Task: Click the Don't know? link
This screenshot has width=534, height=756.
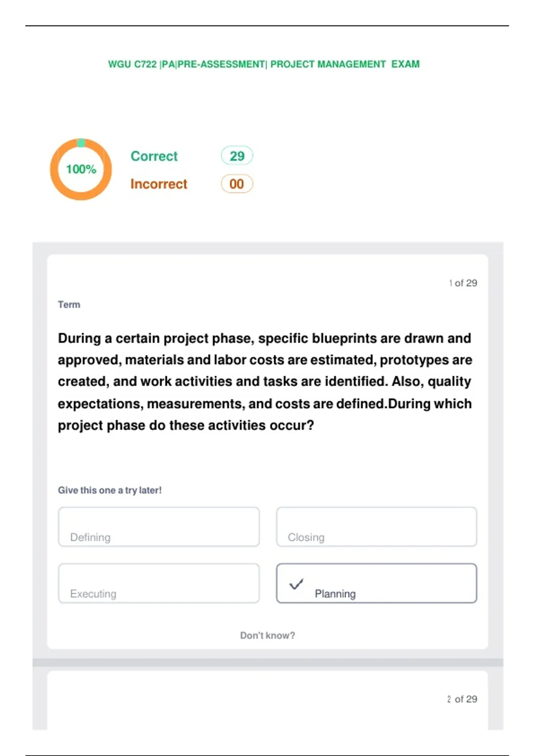Action: tap(267, 635)
